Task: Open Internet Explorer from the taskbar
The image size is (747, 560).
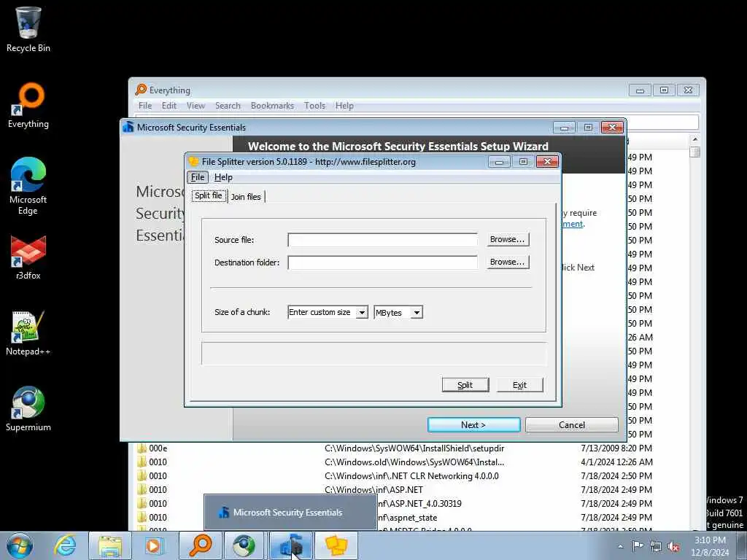Action: pos(65,545)
